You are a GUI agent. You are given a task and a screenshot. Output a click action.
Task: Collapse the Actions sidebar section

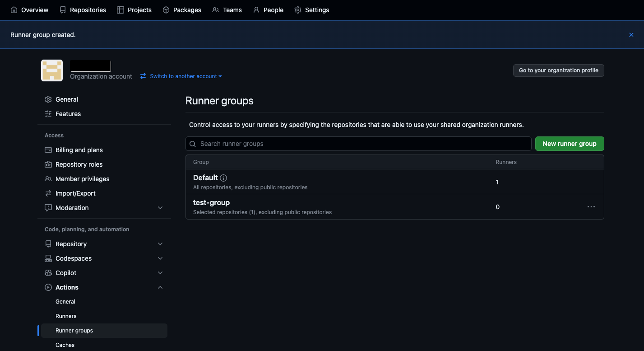click(160, 287)
